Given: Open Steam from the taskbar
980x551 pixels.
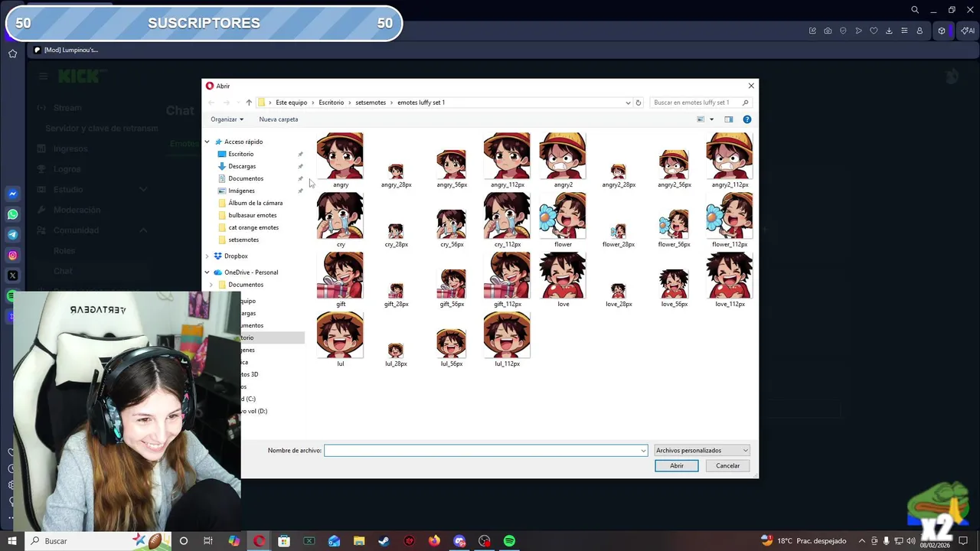Looking at the screenshot, I should [x=384, y=541].
